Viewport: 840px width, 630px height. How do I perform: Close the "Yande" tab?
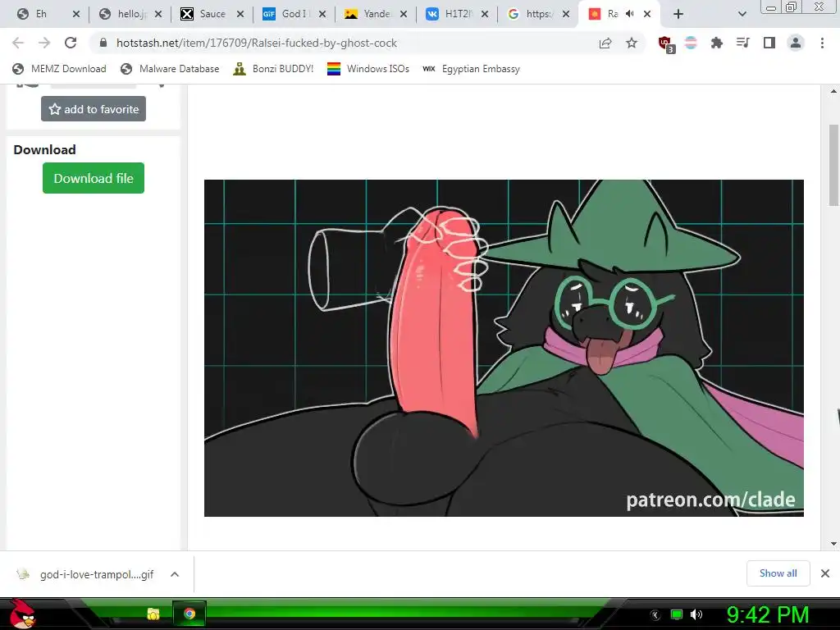click(x=404, y=14)
